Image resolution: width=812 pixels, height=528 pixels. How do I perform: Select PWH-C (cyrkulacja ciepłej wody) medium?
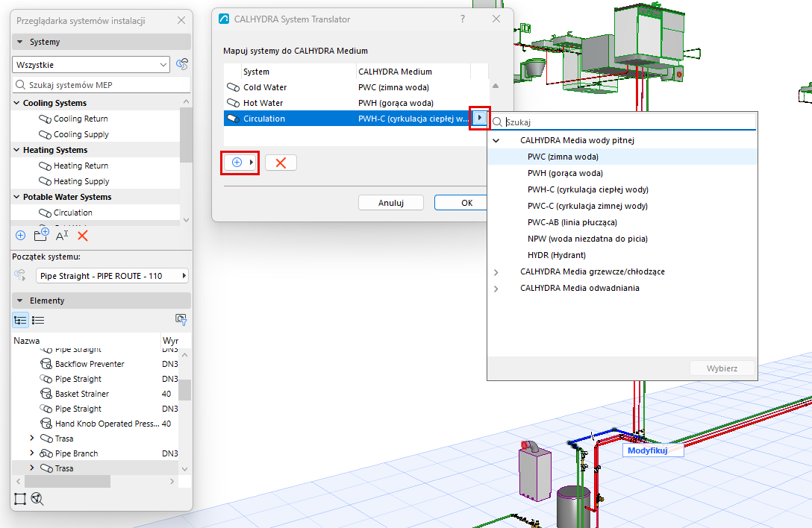click(x=588, y=189)
